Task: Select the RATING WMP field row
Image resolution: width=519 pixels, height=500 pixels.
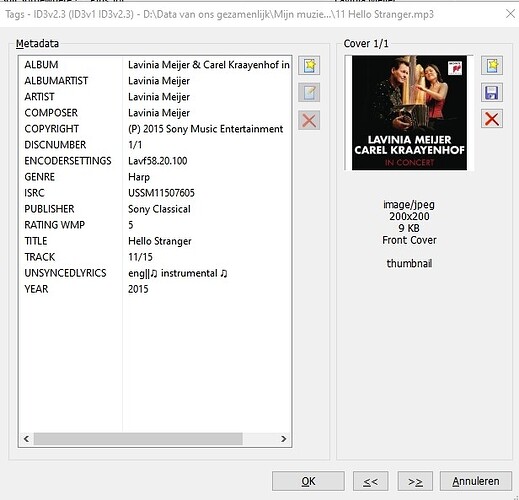Action: point(155,225)
